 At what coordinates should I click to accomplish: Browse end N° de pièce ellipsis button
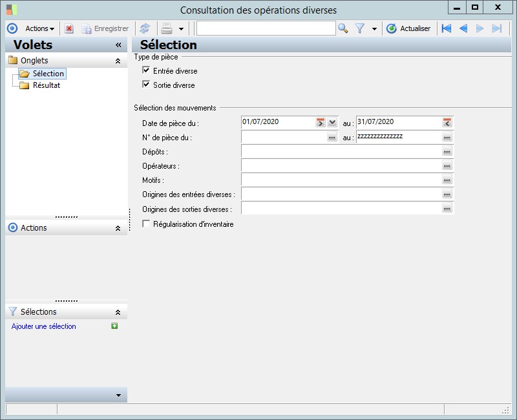pyautogui.click(x=447, y=137)
